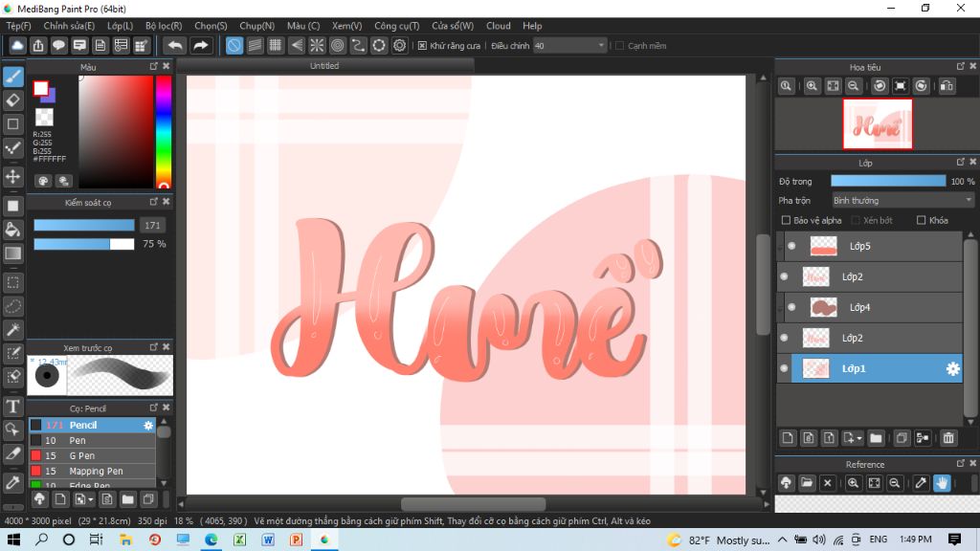This screenshot has width=980, height=551.
Task: Select the rectangular Select tool
Action: [x=13, y=282]
